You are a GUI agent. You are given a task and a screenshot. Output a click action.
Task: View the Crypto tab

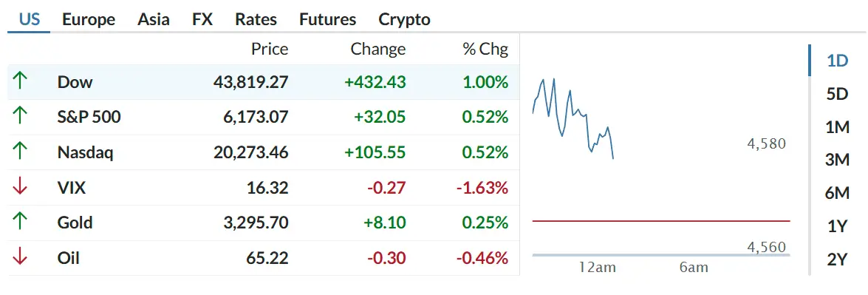[404, 19]
